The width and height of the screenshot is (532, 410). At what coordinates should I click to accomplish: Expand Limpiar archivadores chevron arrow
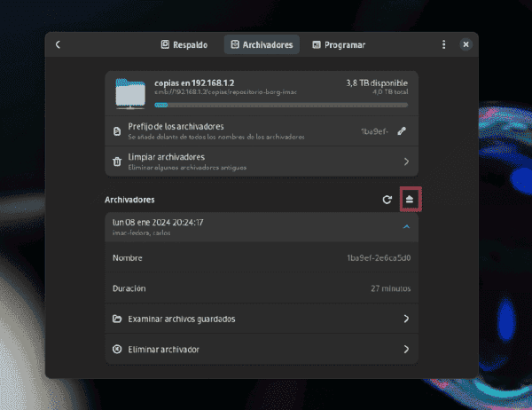point(406,162)
